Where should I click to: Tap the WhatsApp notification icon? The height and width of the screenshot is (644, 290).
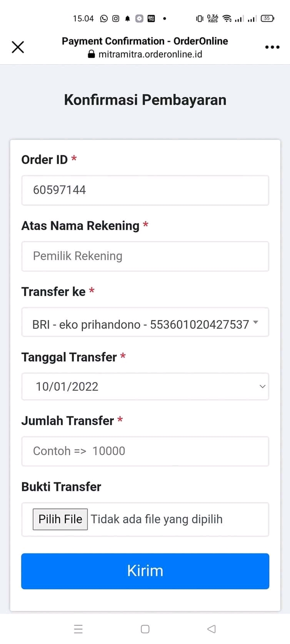(x=104, y=18)
